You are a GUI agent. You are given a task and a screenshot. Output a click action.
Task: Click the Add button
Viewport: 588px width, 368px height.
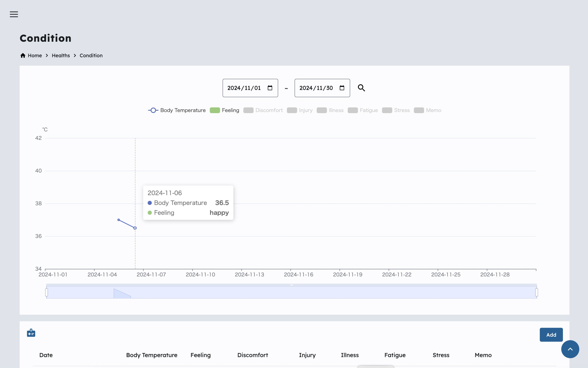pyautogui.click(x=551, y=335)
